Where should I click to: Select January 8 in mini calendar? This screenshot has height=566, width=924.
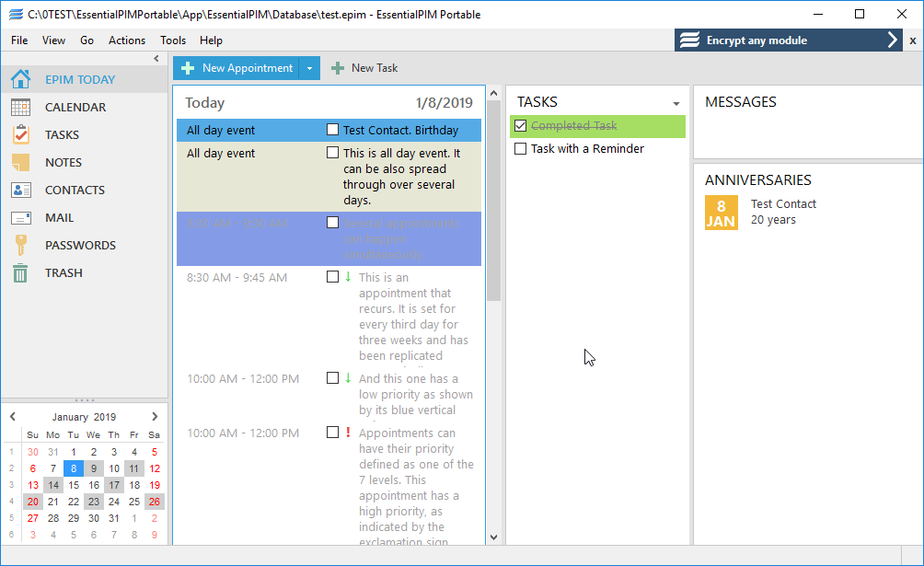pyautogui.click(x=74, y=468)
